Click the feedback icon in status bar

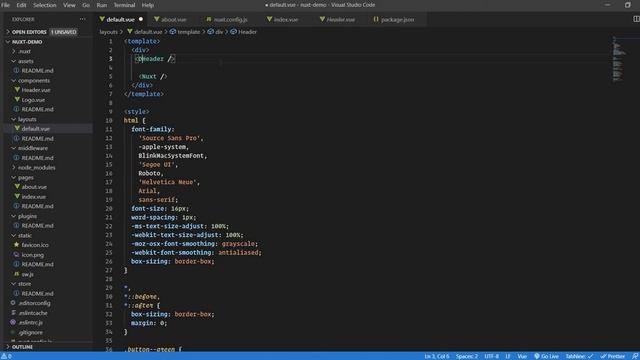(635, 356)
